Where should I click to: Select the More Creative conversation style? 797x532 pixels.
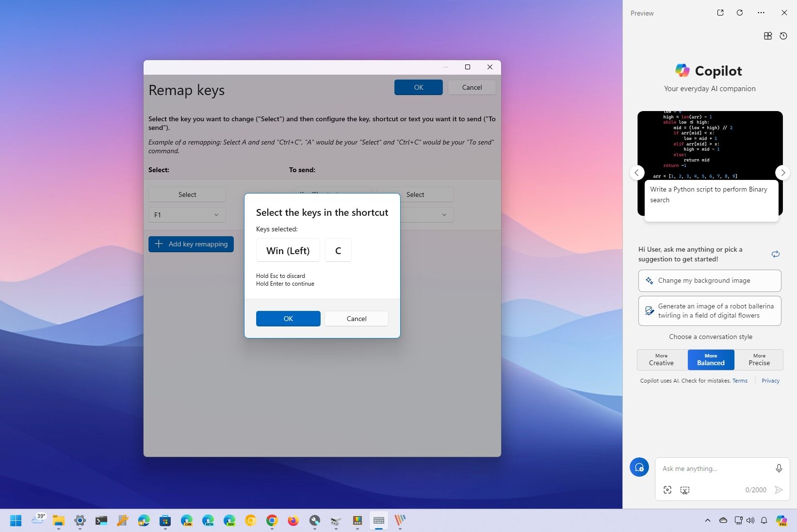661,359
